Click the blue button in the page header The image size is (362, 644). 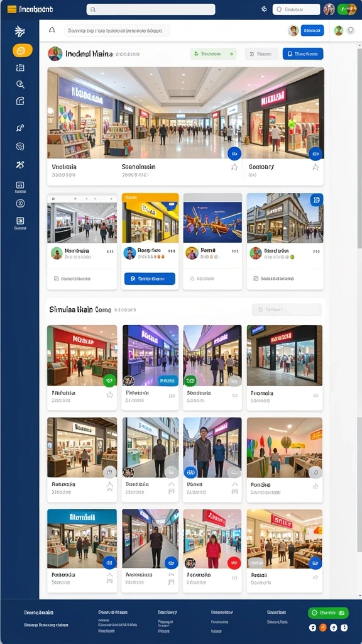303,54
